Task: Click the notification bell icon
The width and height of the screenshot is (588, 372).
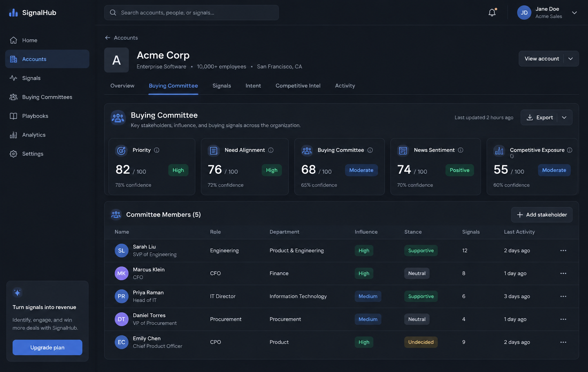Action: pyautogui.click(x=492, y=13)
